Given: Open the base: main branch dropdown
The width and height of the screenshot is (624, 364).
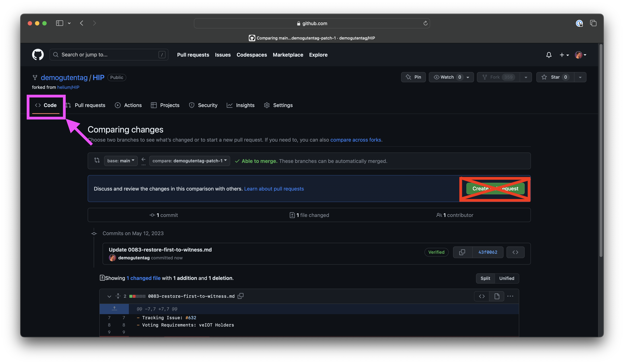Looking at the screenshot, I should [x=121, y=161].
